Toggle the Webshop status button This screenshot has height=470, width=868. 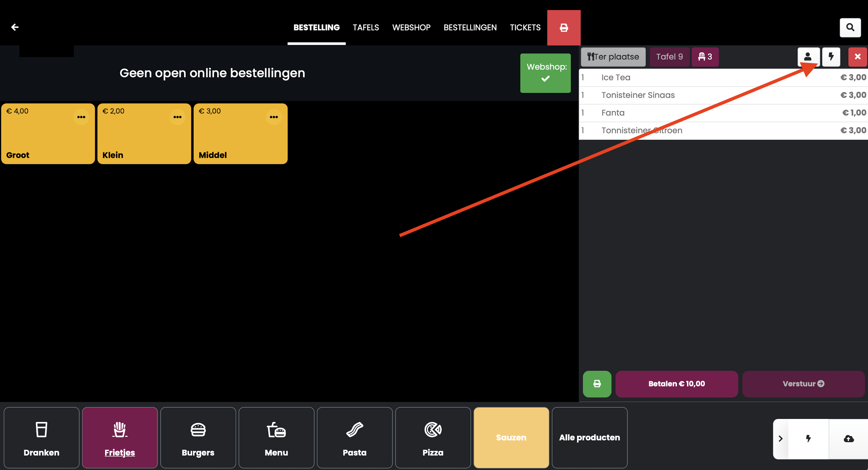pyautogui.click(x=546, y=73)
